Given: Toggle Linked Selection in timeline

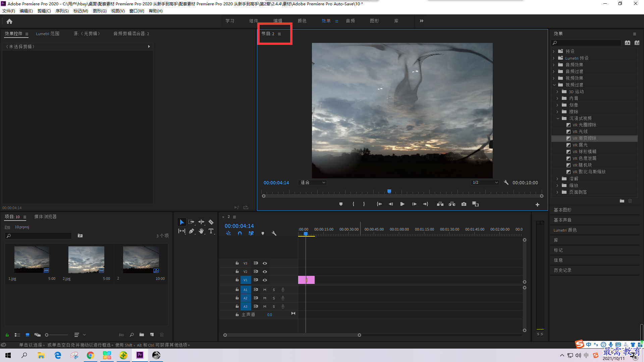Looking at the screenshot, I should pos(251,233).
